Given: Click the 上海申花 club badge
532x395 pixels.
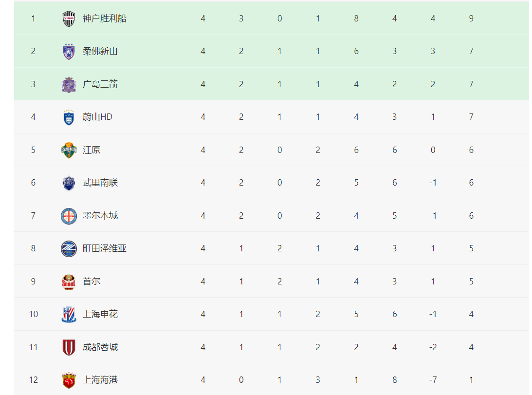Looking at the screenshot, I should [x=69, y=315].
